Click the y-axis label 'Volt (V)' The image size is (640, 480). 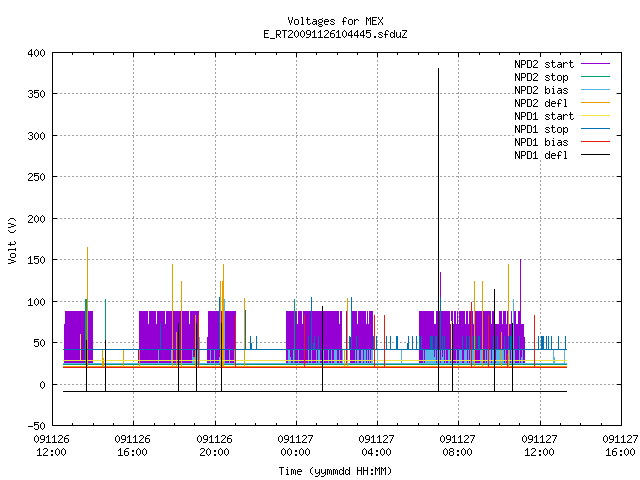pos(12,240)
